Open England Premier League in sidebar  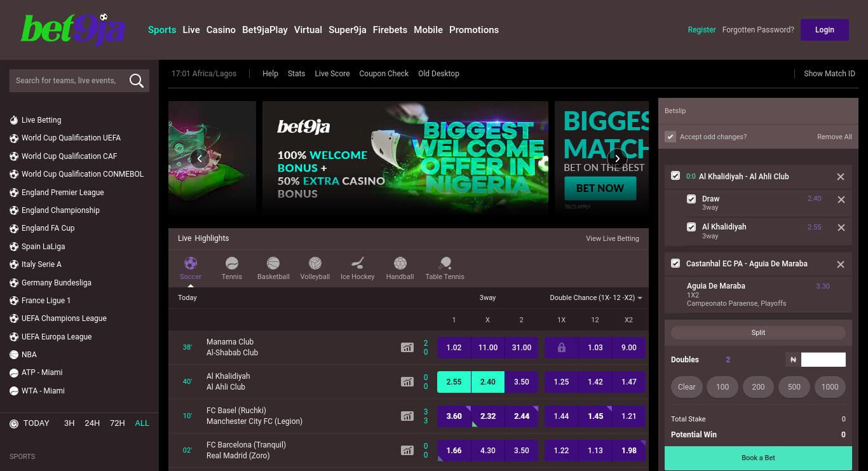(62, 193)
